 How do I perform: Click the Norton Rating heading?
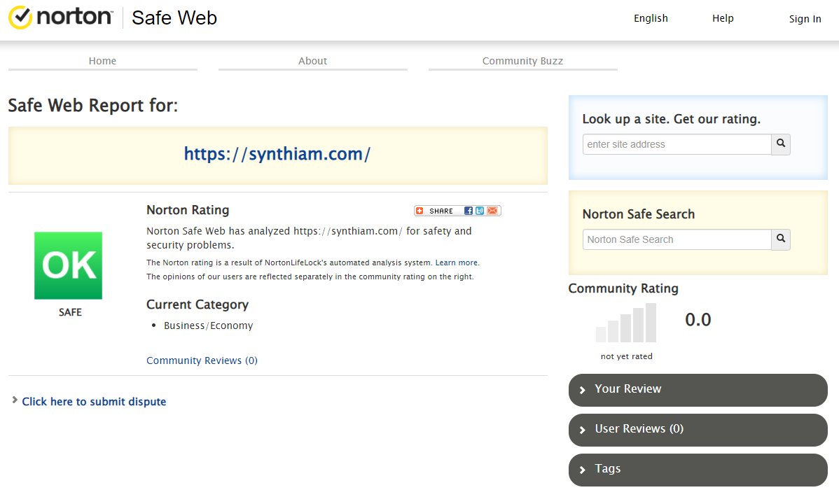click(188, 210)
